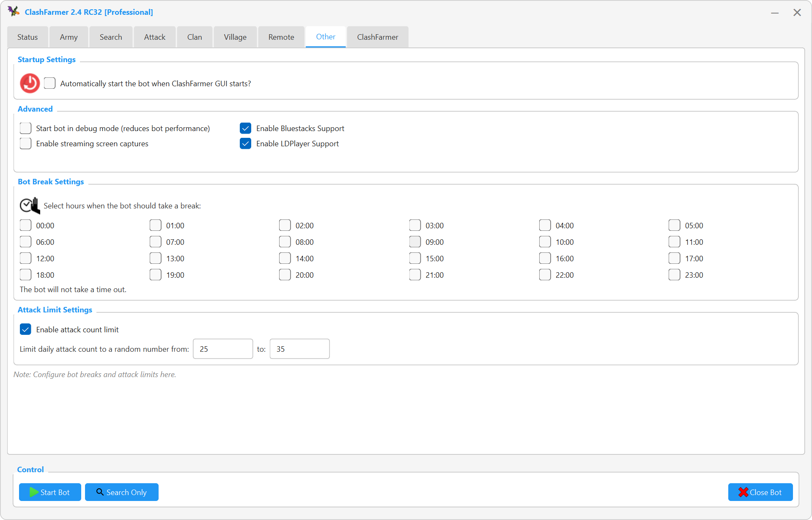Screen dimensions: 812x520
Task: Check the 16:00 break checkbox
Action: point(545,258)
